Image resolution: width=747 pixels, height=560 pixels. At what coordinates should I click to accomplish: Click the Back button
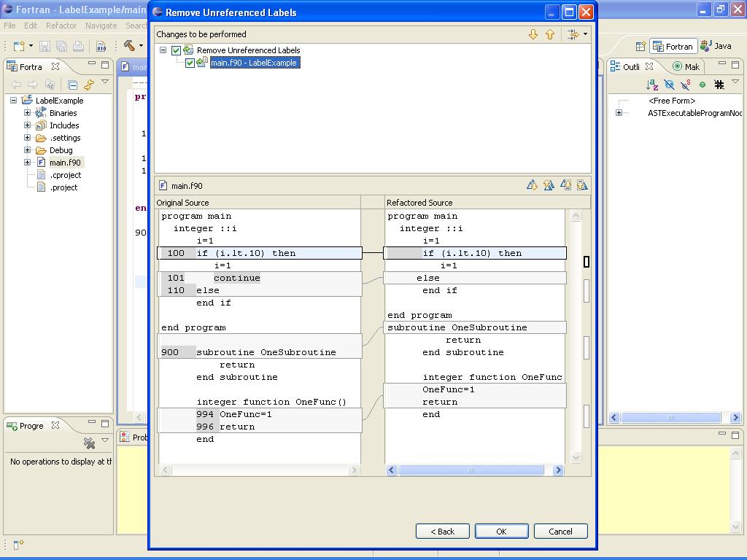(x=443, y=532)
